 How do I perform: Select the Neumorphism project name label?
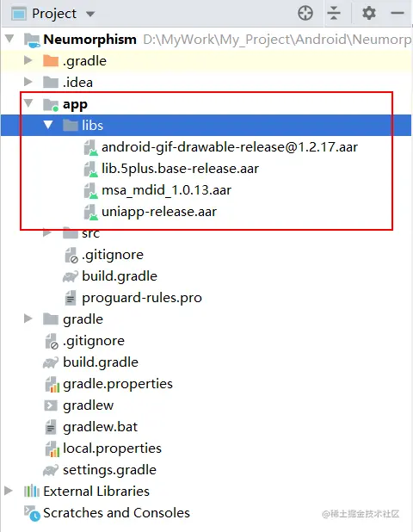[x=89, y=40]
